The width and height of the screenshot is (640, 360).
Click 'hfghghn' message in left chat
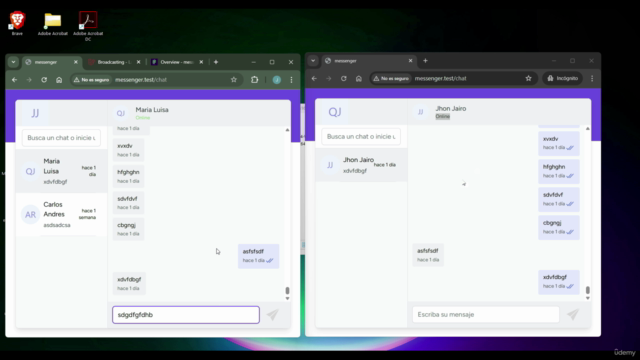(x=128, y=176)
